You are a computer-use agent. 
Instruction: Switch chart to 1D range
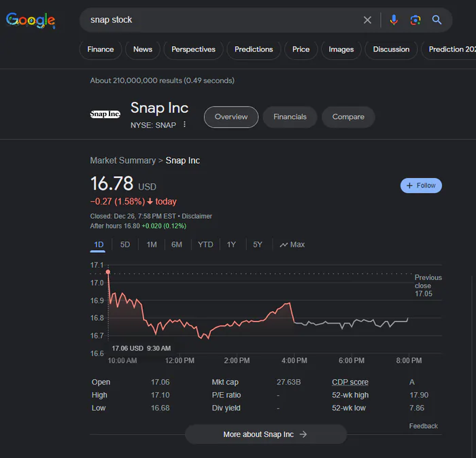(x=99, y=245)
